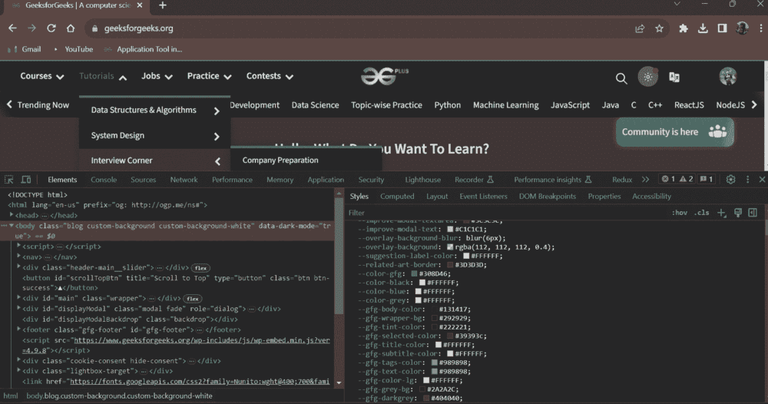Add a new style rule
This screenshot has height=404, width=768.
point(721,213)
